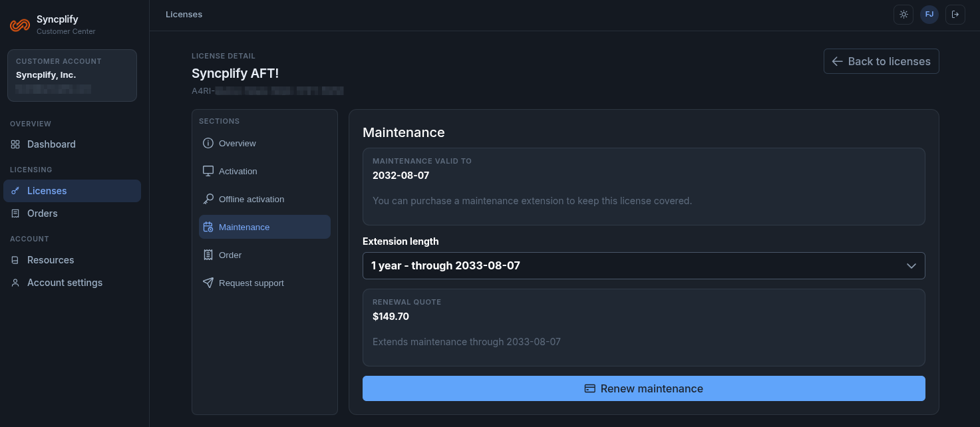Viewport: 980px width, 427px height.
Task: Click 'Extends maintenance through 2033-08-07' text
Action: point(466,342)
